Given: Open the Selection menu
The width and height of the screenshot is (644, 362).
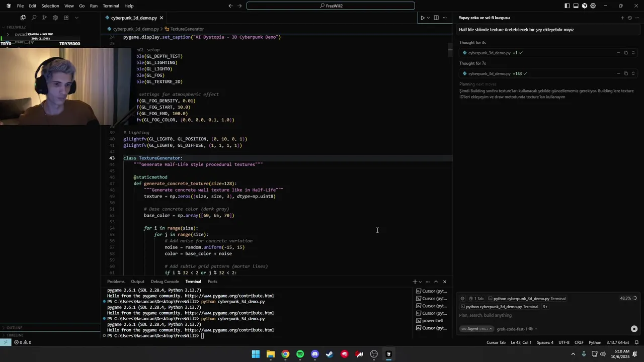Looking at the screenshot, I should tap(50, 6).
